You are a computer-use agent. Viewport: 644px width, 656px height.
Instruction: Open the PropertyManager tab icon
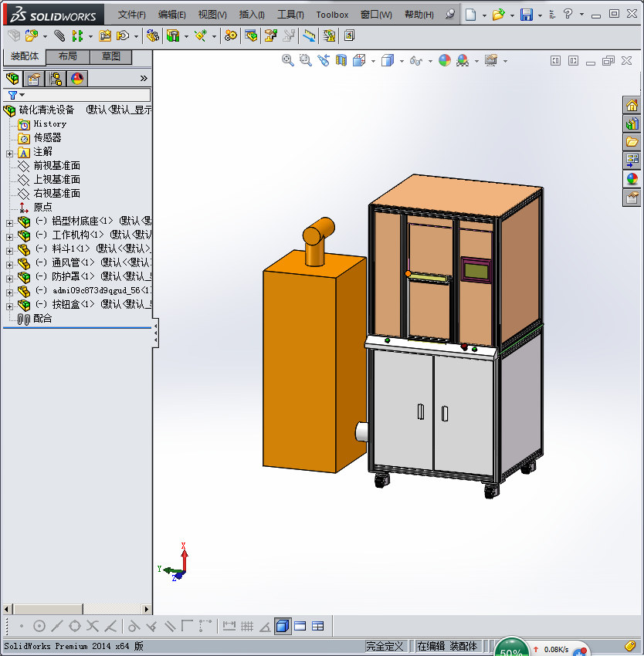tap(34, 78)
